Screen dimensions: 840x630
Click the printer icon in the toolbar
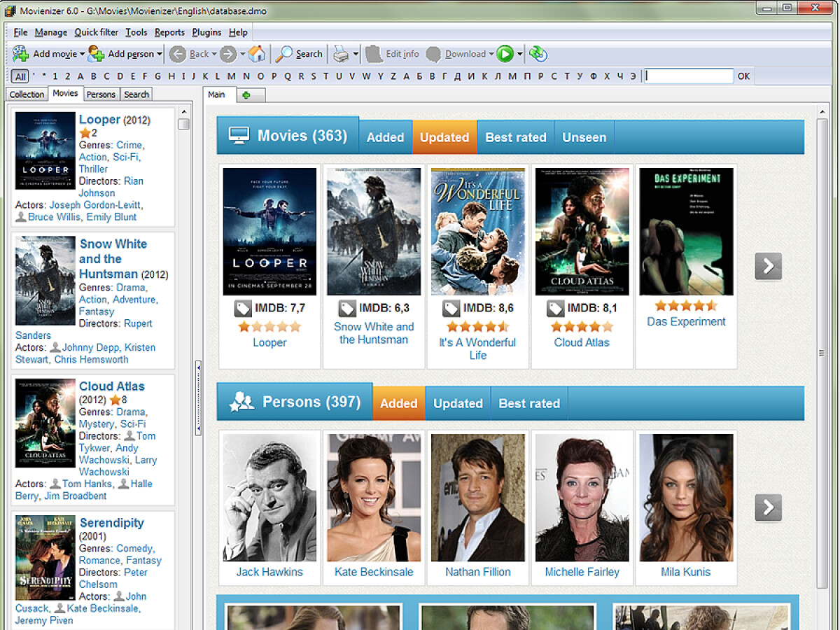[x=340, y=54]
